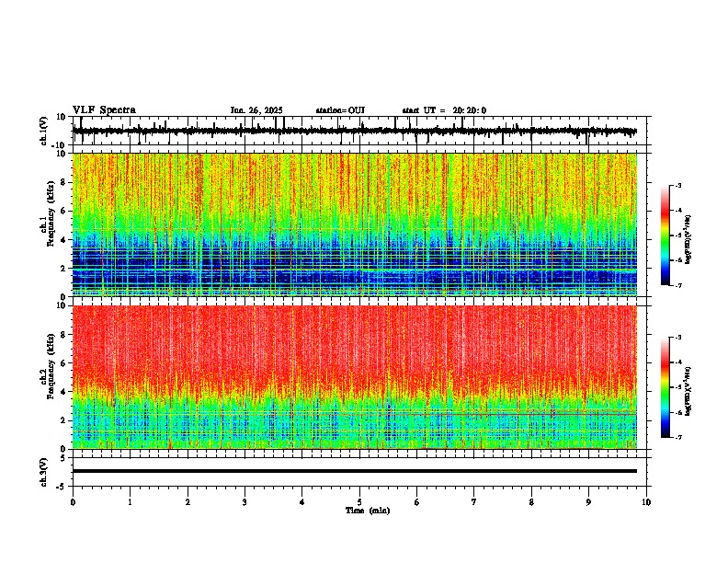Click the ch.2 frequency axis "8" tick label
This screenshot has width=728, height=563.
(x=64, y=335)
